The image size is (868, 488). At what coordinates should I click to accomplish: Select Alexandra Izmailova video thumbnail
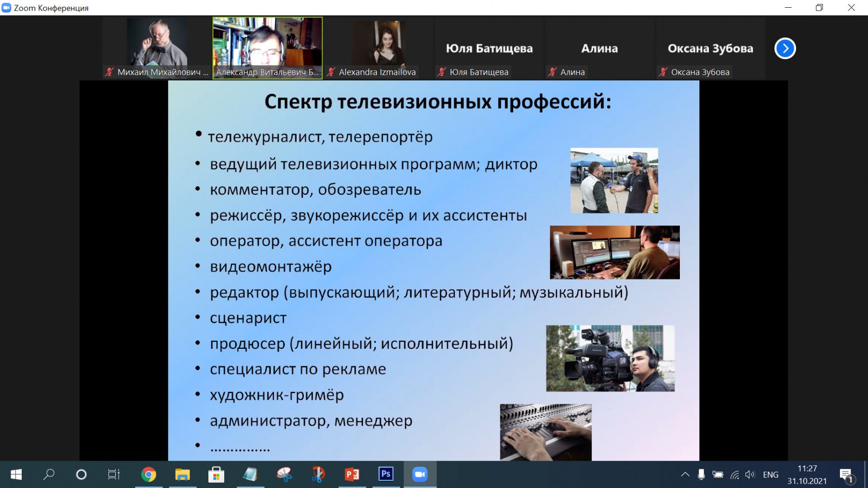(379, 48)
